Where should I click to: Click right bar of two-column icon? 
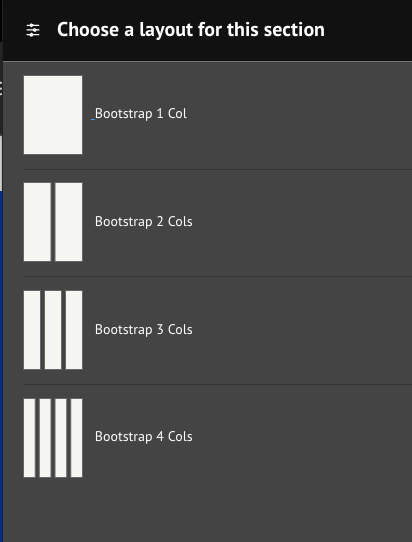point(69,222)
